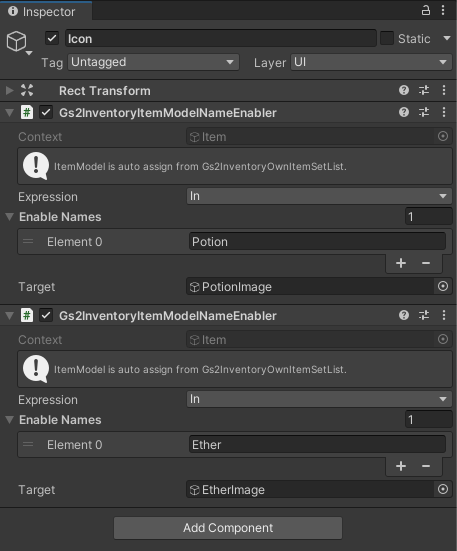The image size is (457, 551).
Task: Open the Untagged Tag dropdown
Action: [x=154, y=62]
